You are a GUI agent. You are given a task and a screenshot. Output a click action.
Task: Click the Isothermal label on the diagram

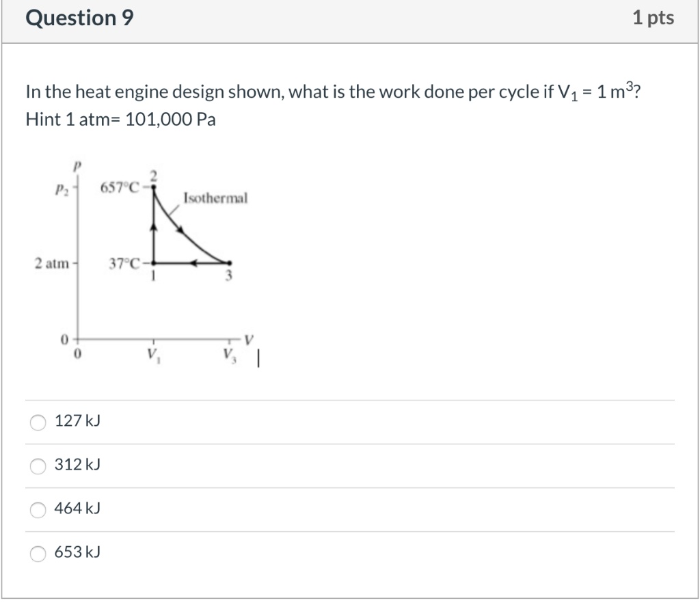pyautogui.click(x=215, y=200)
